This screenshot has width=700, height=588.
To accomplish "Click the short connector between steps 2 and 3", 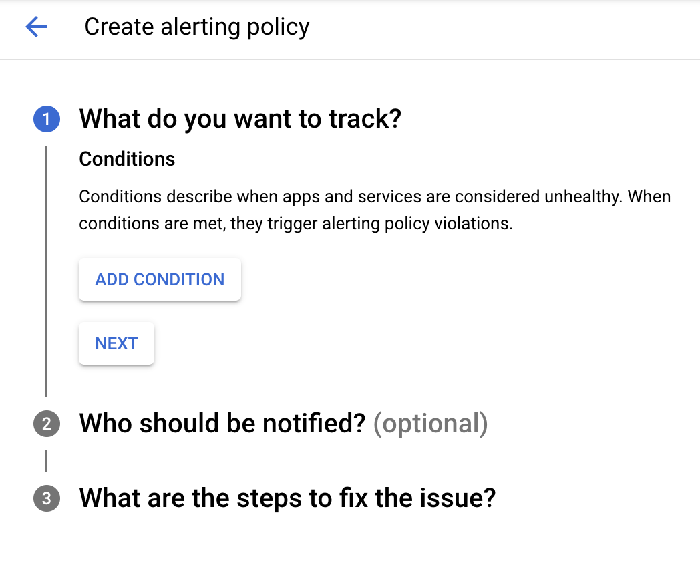I will 46,461.
